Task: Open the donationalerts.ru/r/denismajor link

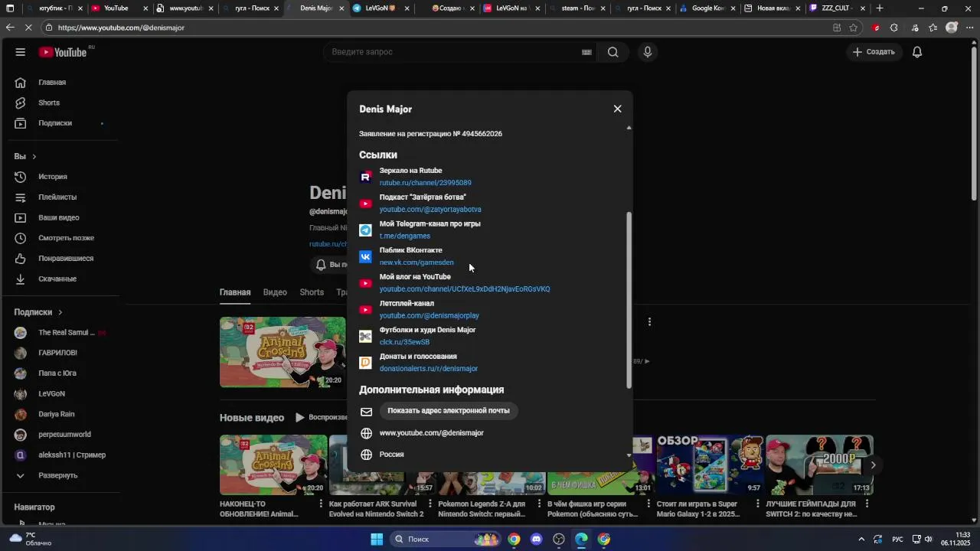Action: pos(428,369)
